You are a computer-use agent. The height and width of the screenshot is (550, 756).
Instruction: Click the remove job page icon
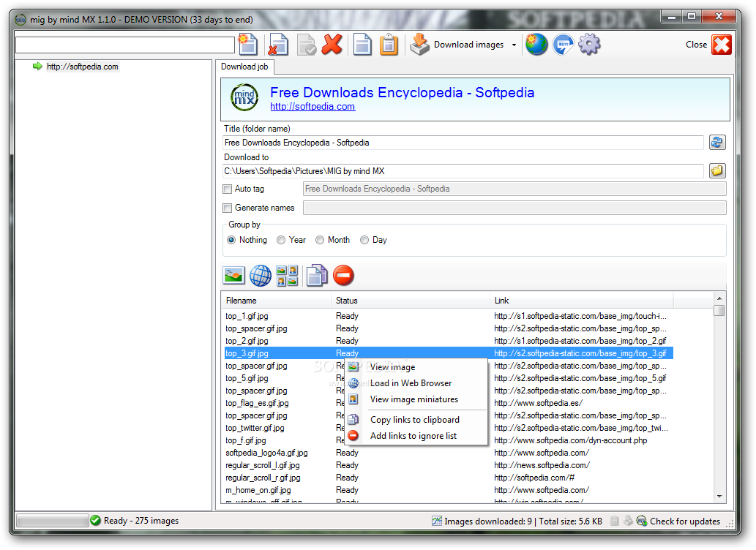(277, 45)
